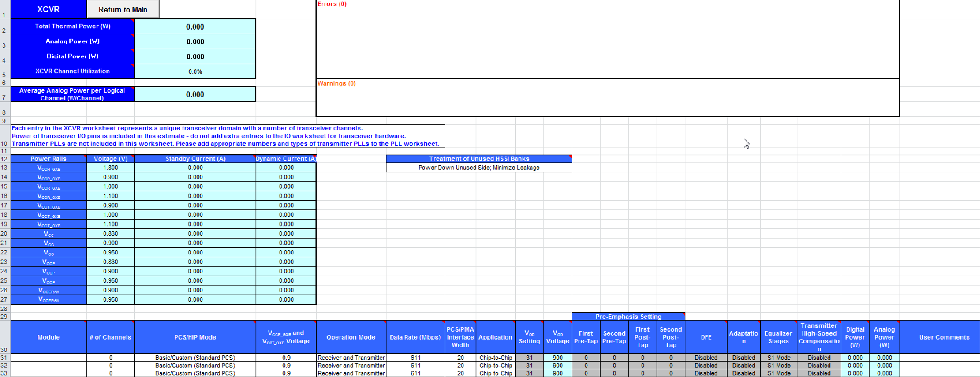The width and height of the screenshot is (980, 377).
Task: Click row 31 DFE Disabled cell
Action: [x=706, y=358]
